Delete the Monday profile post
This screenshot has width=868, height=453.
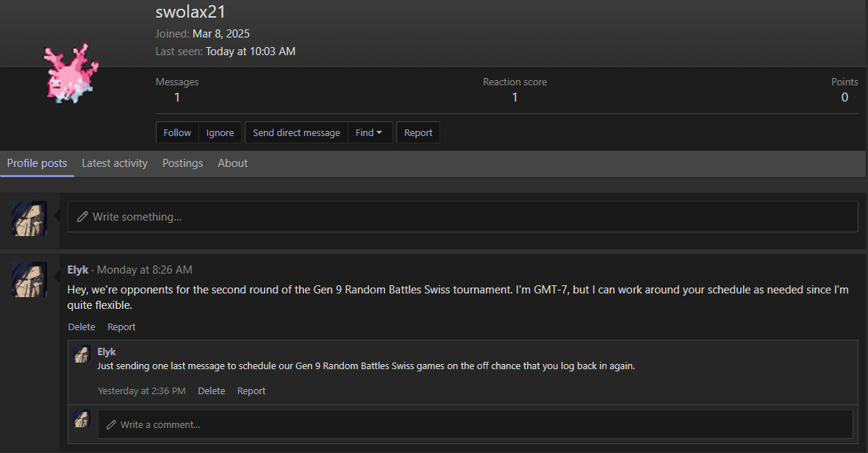point(82,327)
